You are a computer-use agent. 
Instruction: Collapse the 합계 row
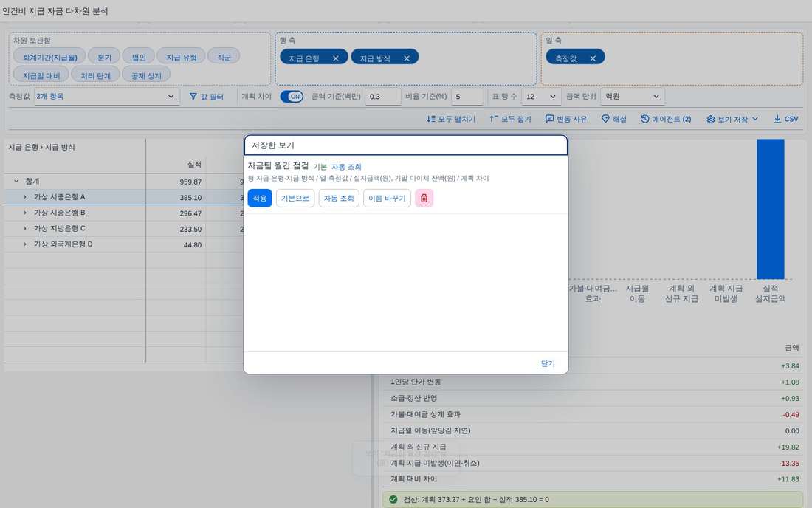16,181
